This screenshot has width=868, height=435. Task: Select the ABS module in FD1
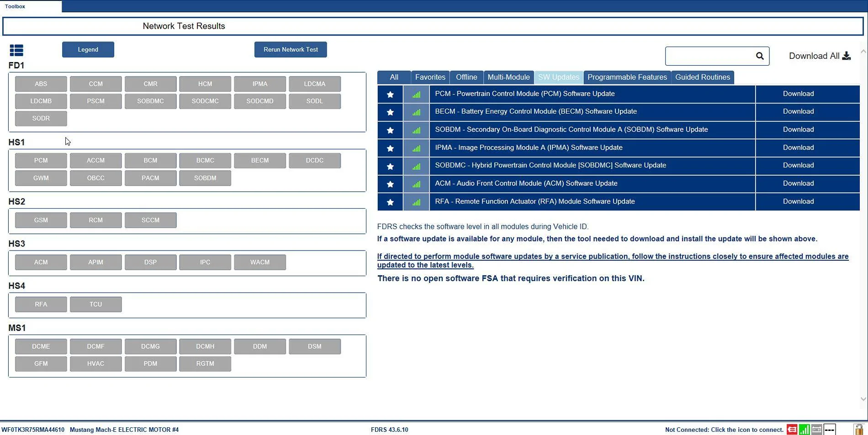[x=41, y=84]
